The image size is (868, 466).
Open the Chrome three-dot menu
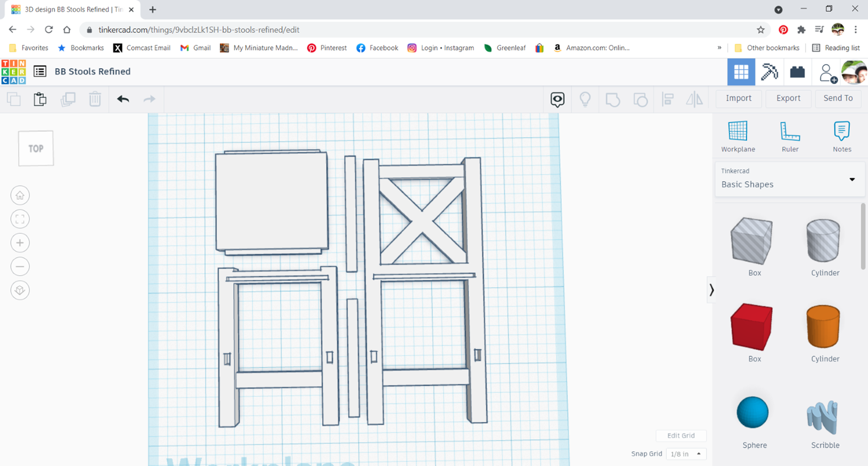pos(856,30)
